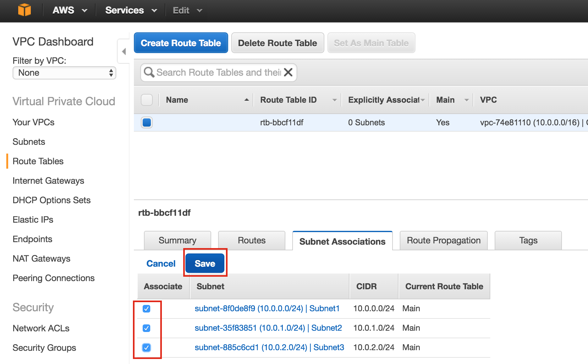The image size is (588, 364).
Task: Open Peering Connections page
Action: 54,278
